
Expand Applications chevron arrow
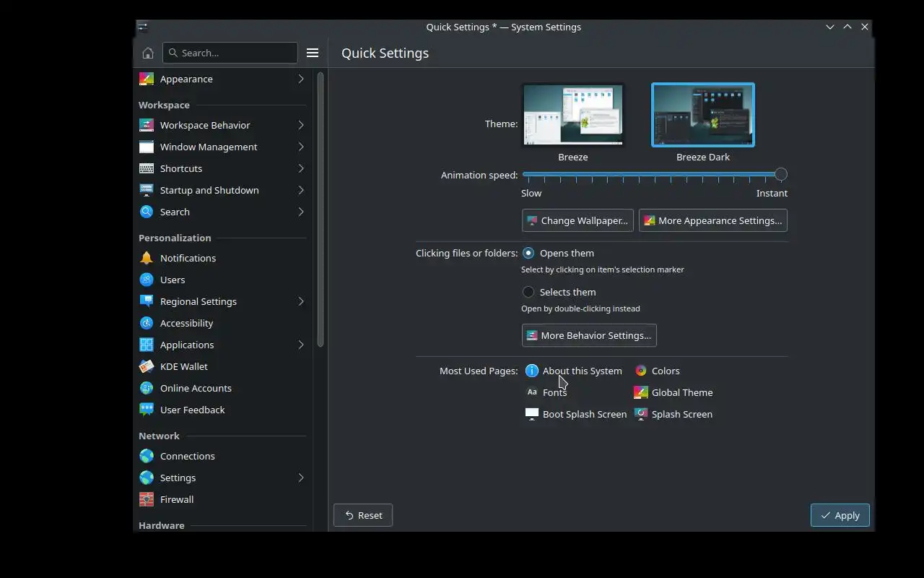click(x=301, y=345)
